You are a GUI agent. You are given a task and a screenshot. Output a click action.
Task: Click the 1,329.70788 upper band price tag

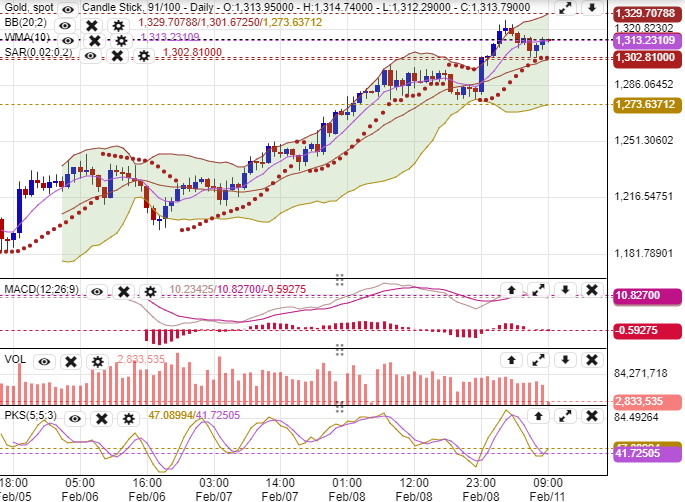pyautogui.click(x=643, y=13)
